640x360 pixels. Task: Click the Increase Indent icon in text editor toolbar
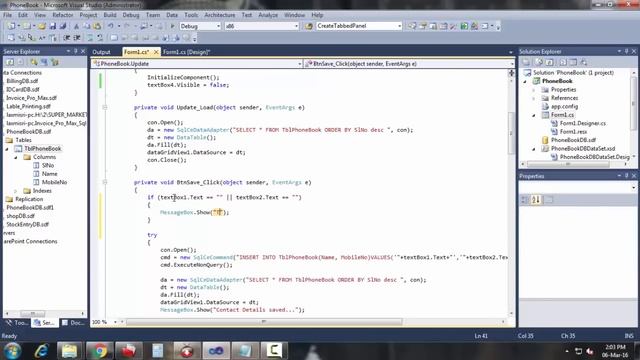pyautogui.click(x=77, y=38)
